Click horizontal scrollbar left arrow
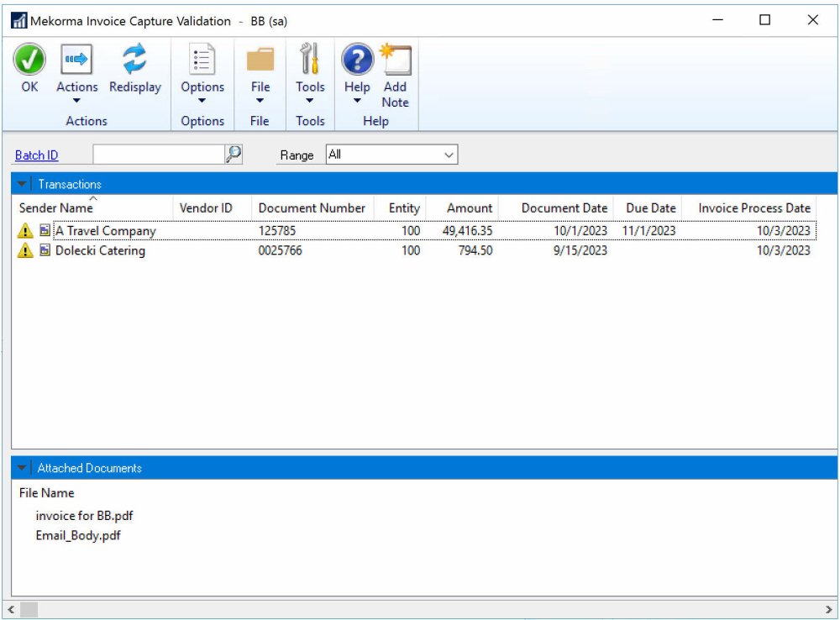This screenshot has width=840, height=620. (11, 609)
